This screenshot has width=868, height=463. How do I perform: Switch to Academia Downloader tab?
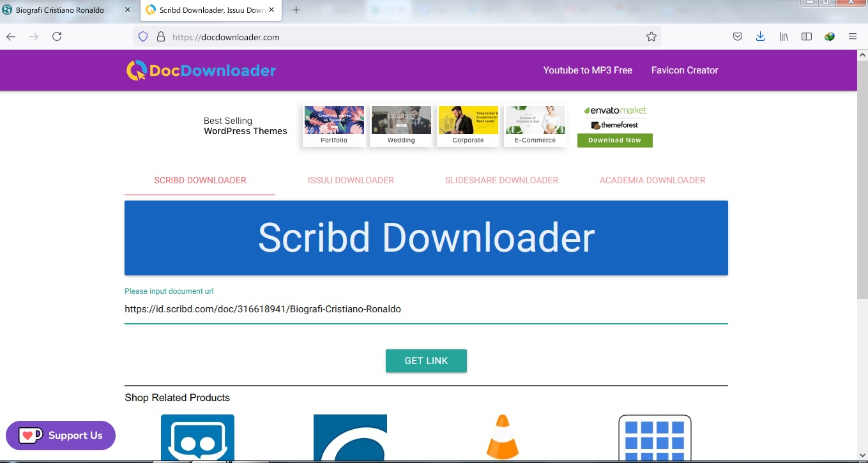652,181
